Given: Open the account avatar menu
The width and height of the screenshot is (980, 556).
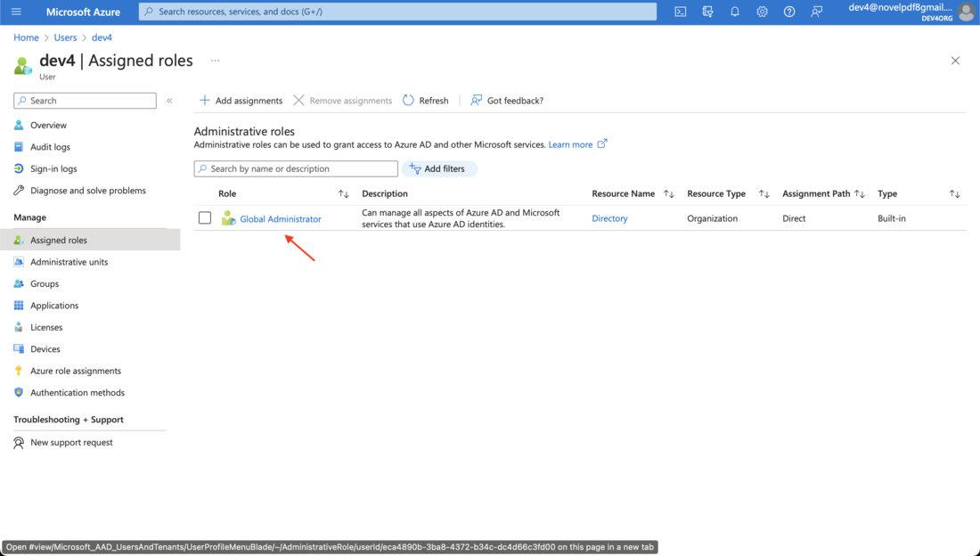Looking at the screenshot, I should (x=966, y=12).
